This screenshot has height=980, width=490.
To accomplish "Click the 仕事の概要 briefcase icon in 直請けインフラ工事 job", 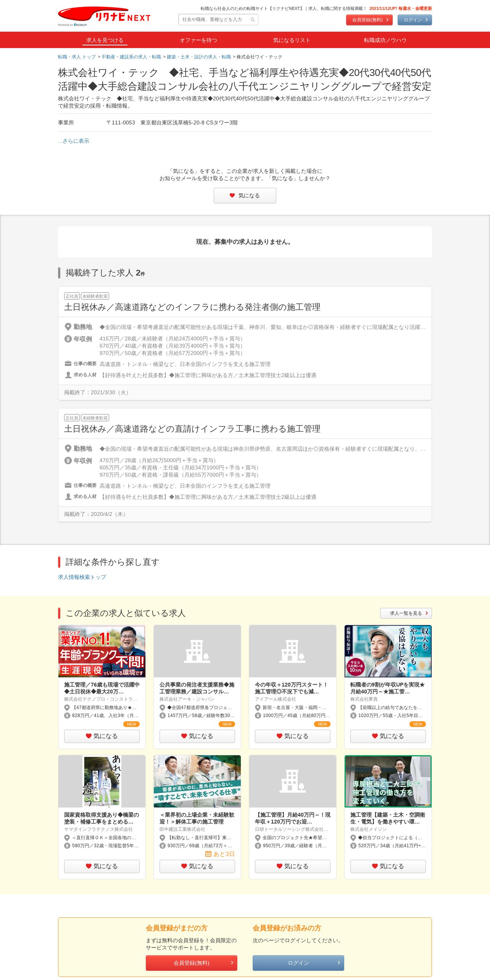I will tap(68, 485).
